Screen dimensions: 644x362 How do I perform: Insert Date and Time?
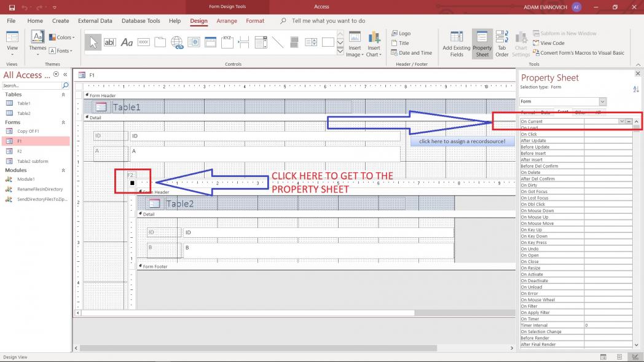412,53
